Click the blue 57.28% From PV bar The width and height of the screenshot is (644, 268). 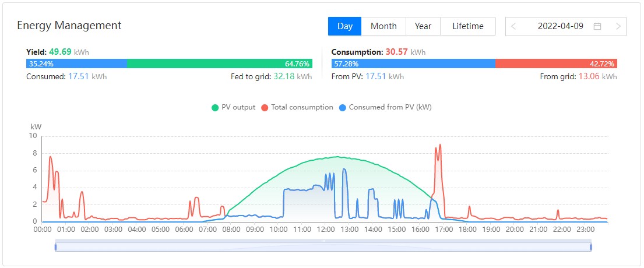pos(413,64)
